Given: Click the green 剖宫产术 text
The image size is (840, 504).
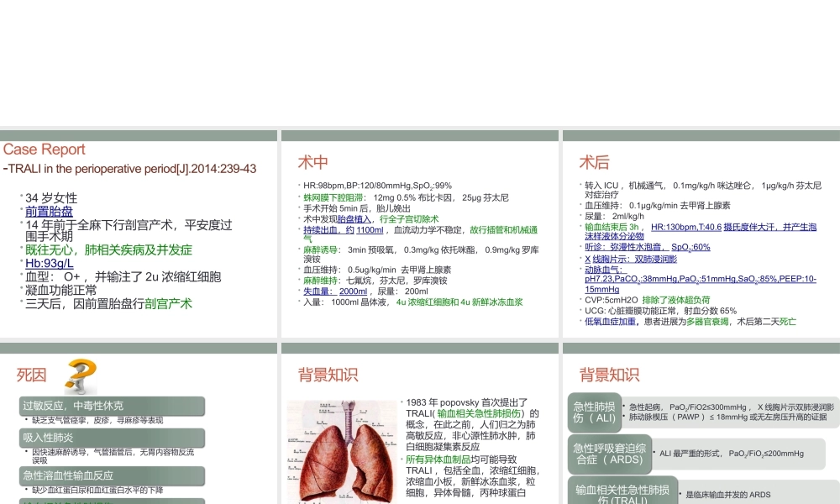Looking at the screenshot, I should point(168,303).
